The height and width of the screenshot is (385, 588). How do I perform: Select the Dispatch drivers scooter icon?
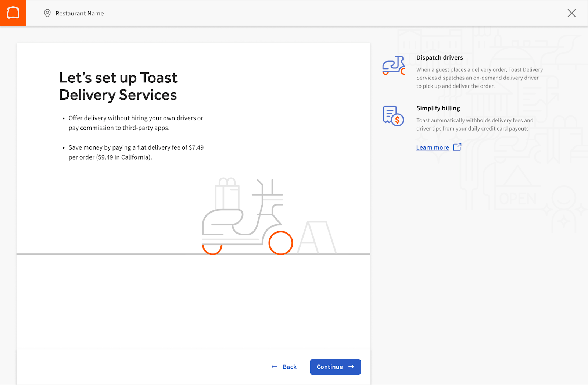pos(393,65)
